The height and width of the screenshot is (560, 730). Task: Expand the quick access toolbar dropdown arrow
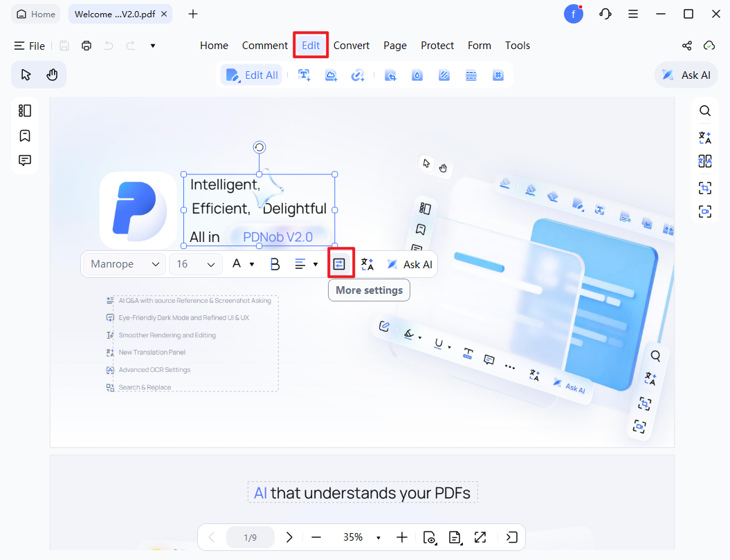[153, 46]
